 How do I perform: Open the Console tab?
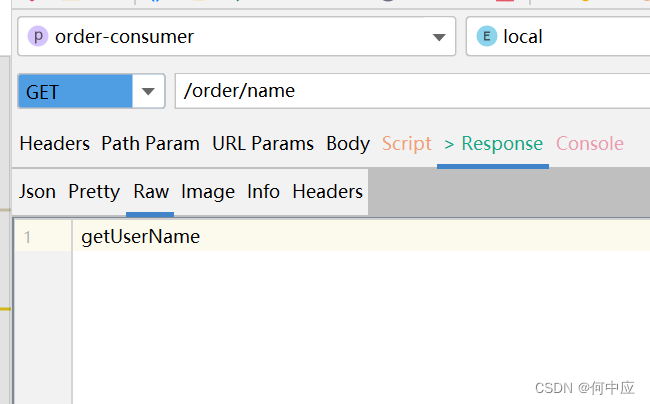pyautogui.click(x=589, y=144)
